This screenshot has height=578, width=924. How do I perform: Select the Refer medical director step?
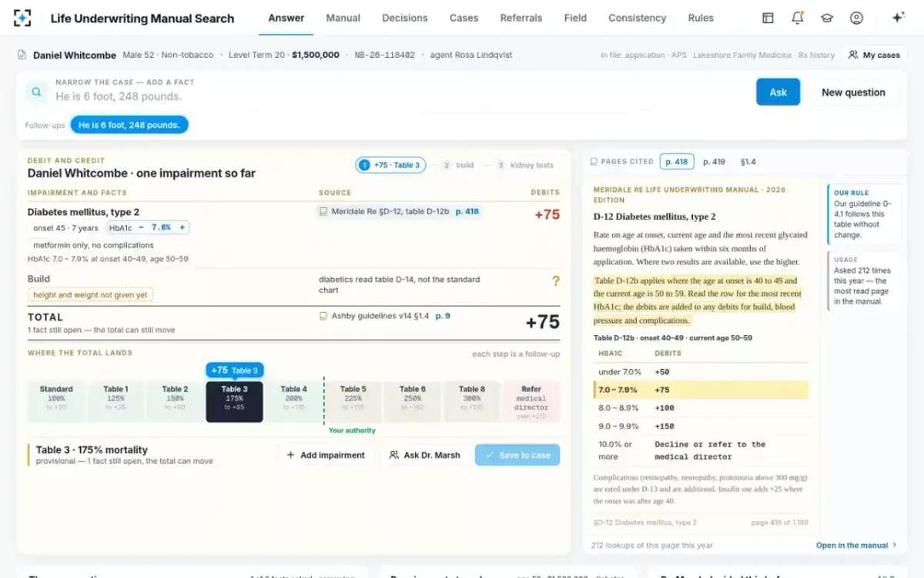(x=531, y=402)
